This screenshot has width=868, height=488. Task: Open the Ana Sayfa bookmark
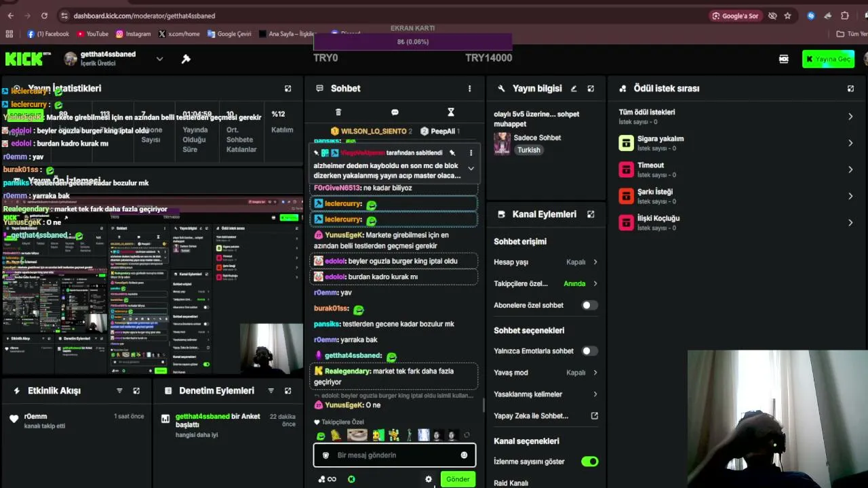tap(288, 34)
